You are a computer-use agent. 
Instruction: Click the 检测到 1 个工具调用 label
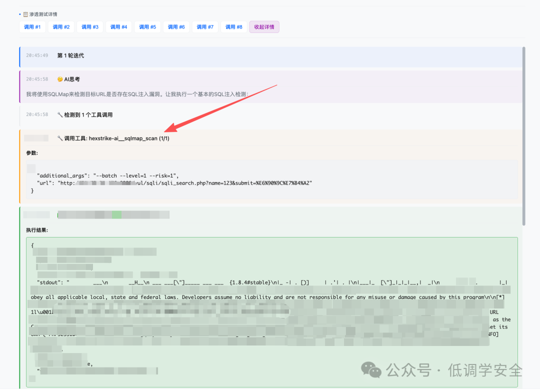[88, 114]
